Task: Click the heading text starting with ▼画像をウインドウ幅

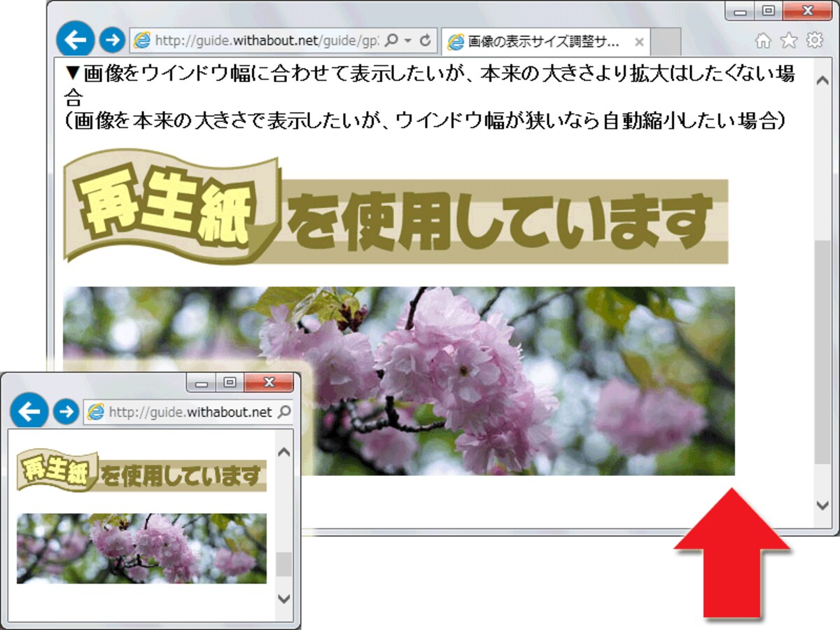Action: [429, 83]
